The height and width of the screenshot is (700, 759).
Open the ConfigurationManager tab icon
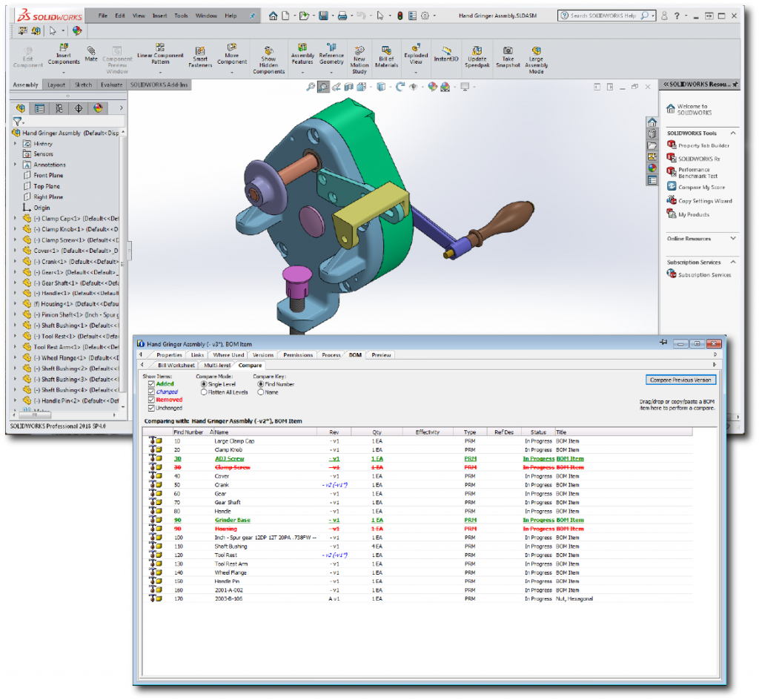tap(59, 108)
